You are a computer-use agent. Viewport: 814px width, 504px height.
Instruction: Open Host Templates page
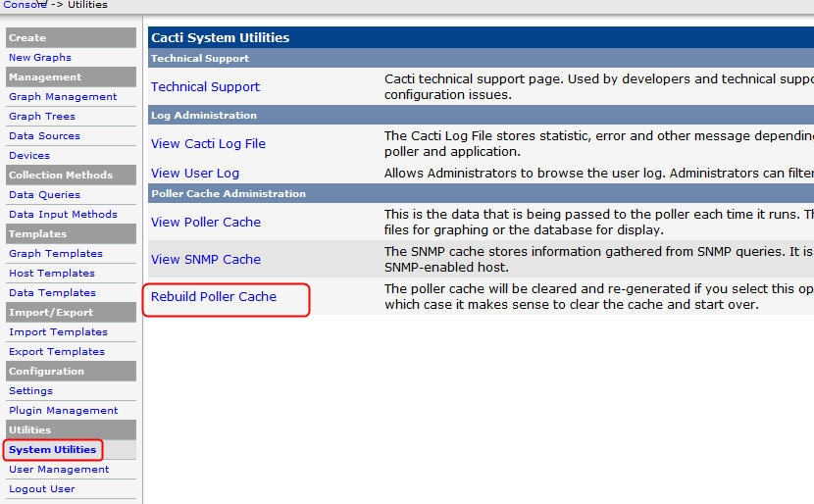point(52,273)
